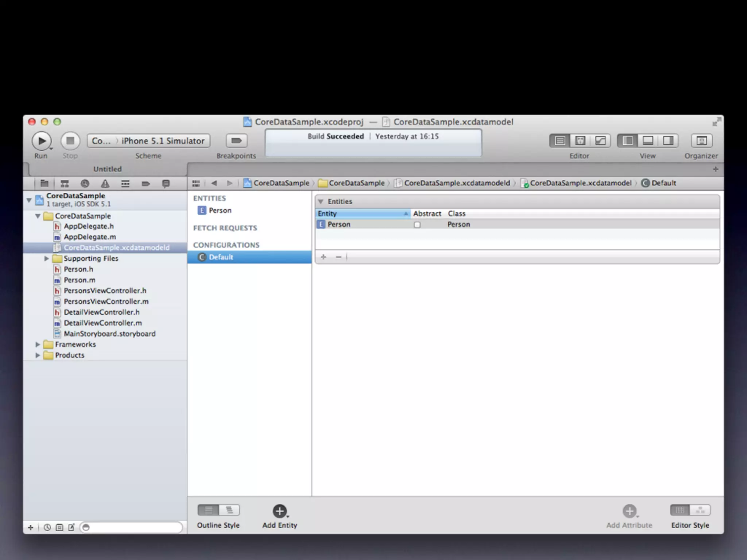Click the Add Entity button
This screenshot has height=560, width=747.
point(280,511)
